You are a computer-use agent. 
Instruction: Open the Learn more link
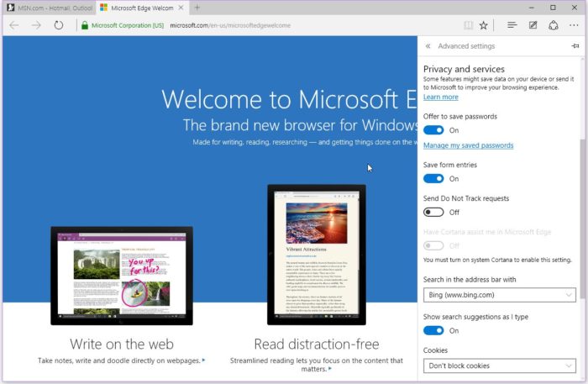441,97
